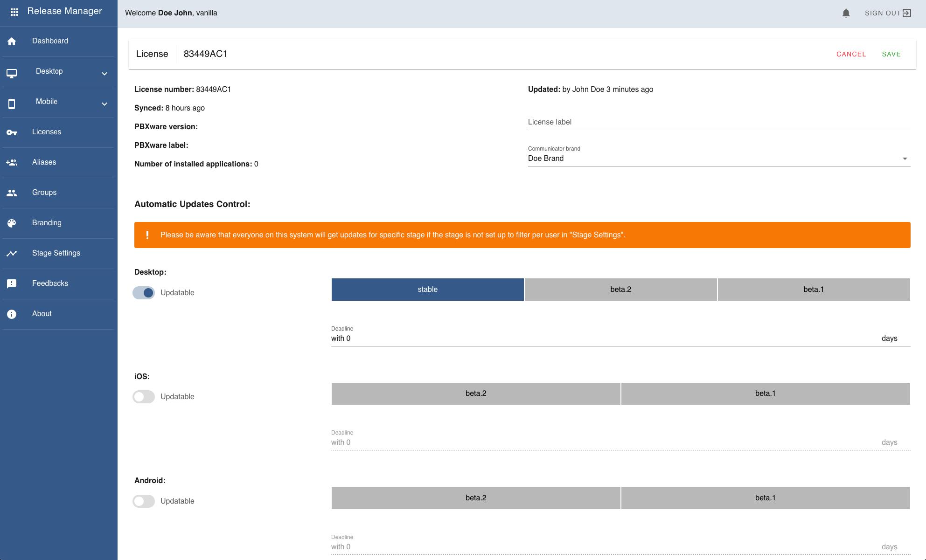Select beta.2 tab for Desktop updates

(620, 289)
